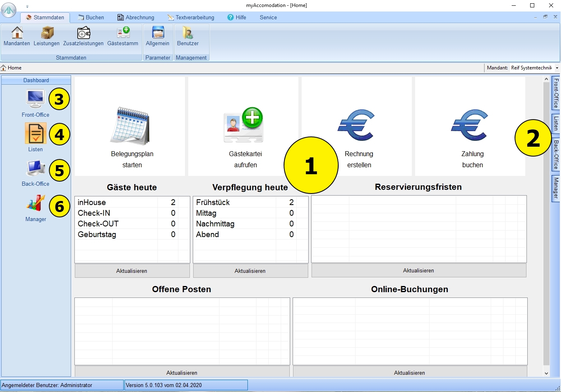Click Aktualisieren under Gäste heute
Image resolution: width=561 pixels, height=392 pixels.
point(132,271)
